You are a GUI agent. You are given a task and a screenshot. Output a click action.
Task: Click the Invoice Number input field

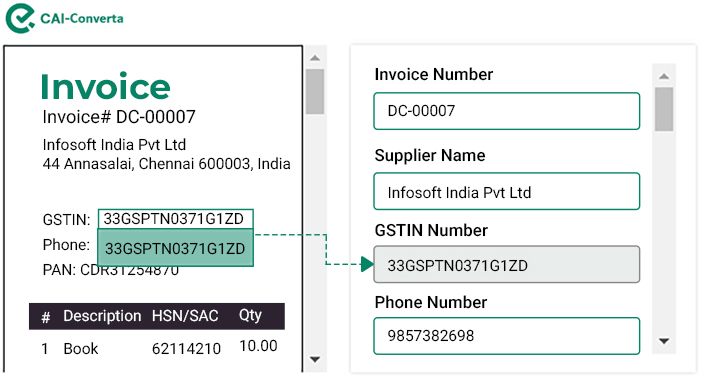(x=506, y=111)
